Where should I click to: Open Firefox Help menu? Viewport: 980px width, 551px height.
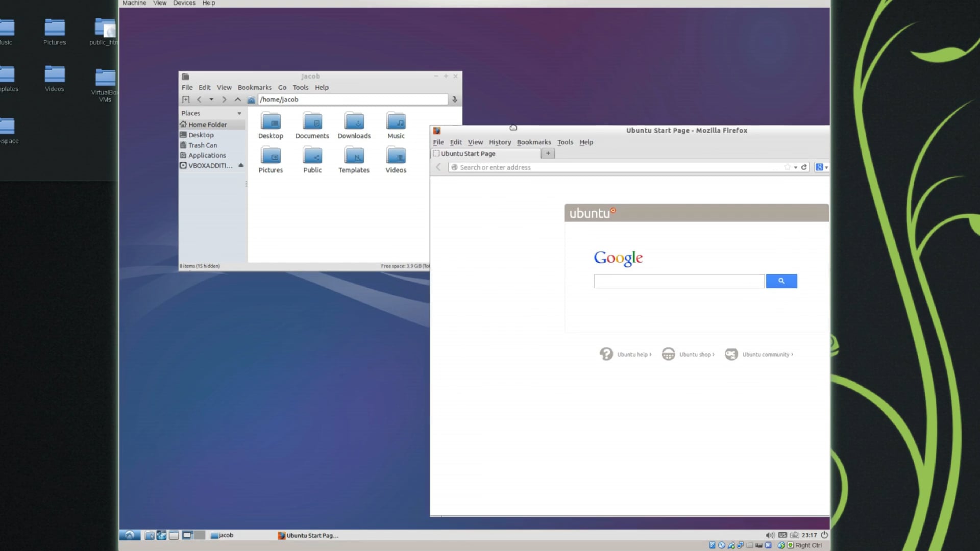point(586,142)
